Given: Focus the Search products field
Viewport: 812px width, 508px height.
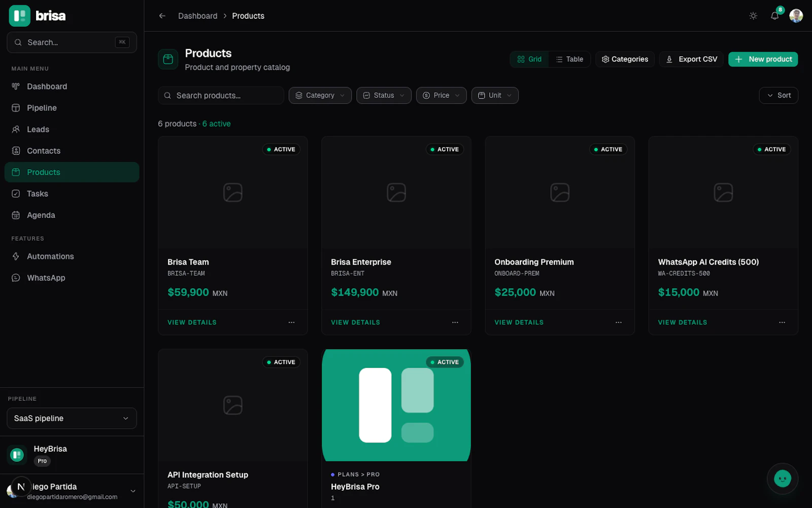Looking at the screenshot, I should [x=221, y=96].
